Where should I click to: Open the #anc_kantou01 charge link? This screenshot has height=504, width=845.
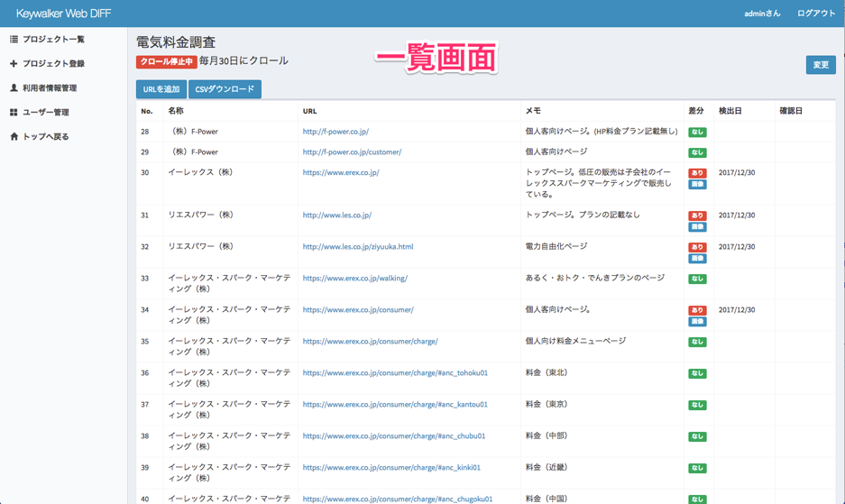(x=395, y=404)
